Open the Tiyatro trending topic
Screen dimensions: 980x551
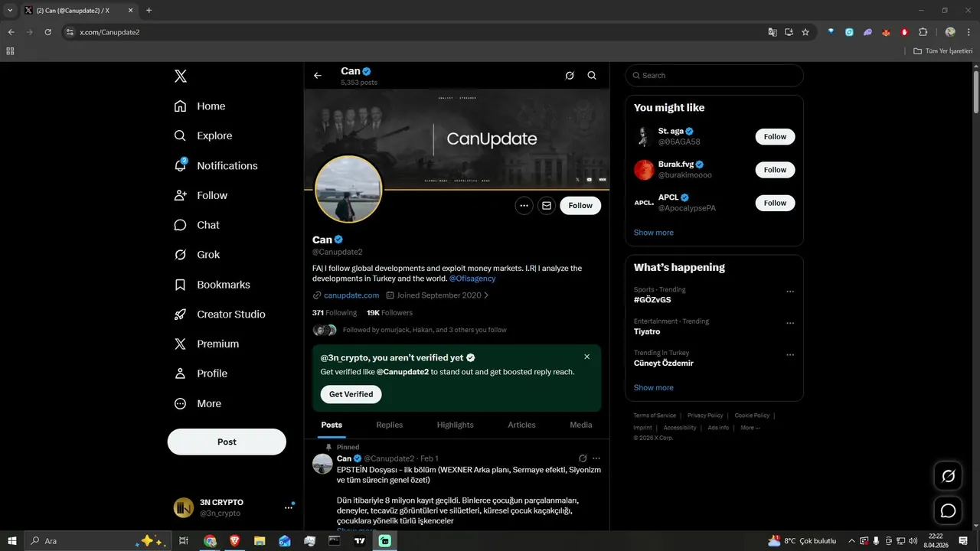coord(647,332)
